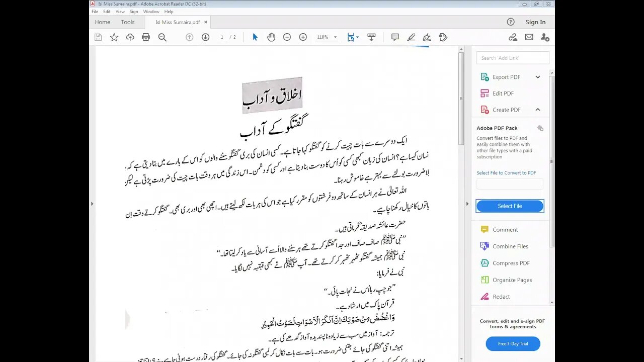This screenshot has height=362, width=644.
Task: Choose the selection arrow tool
Action: (x=255, y=37)
